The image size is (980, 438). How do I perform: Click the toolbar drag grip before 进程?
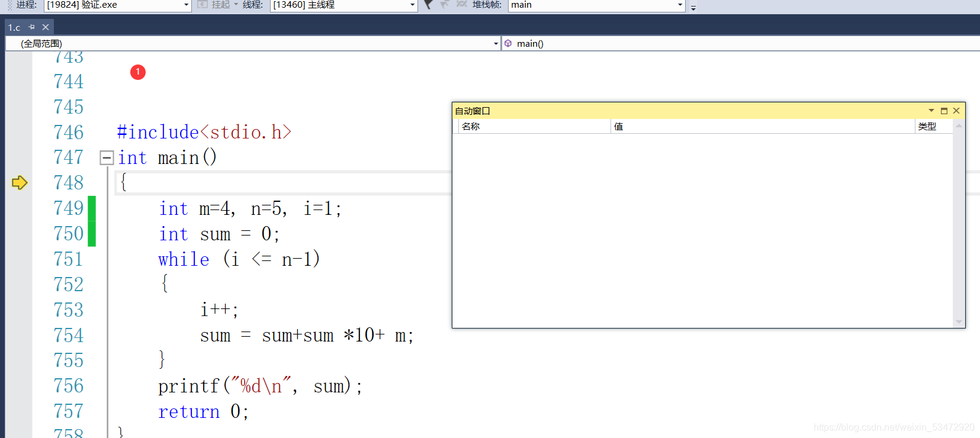pos(9,5)
